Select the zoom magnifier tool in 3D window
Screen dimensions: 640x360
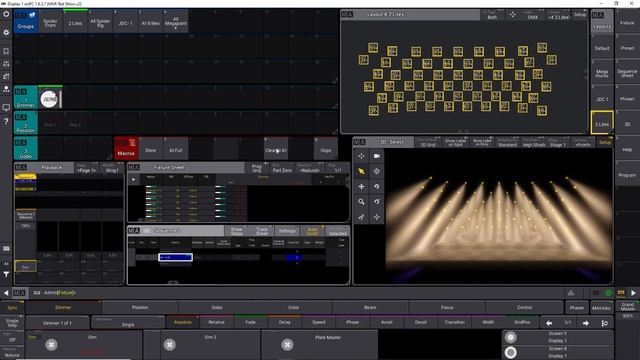361,202
